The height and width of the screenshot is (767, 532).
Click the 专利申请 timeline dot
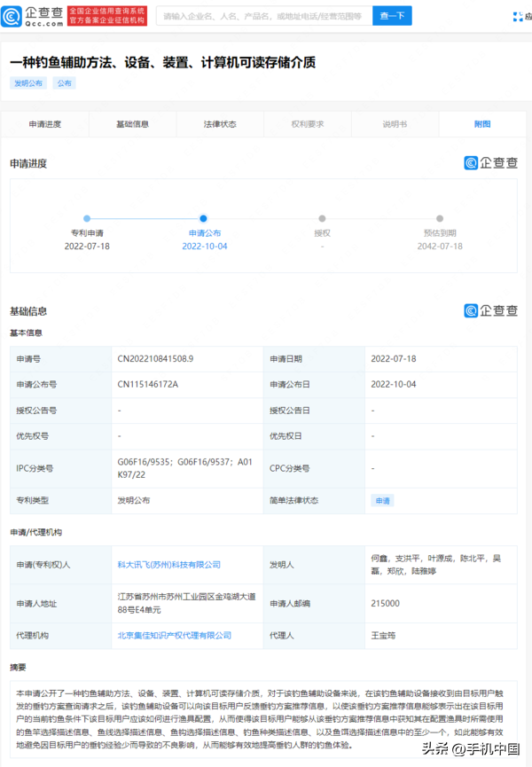point(87,219)
